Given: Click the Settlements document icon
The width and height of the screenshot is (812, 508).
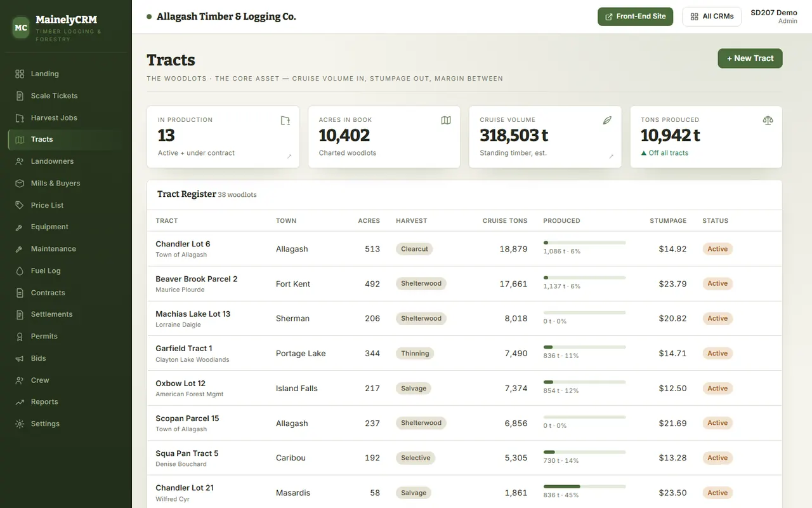Looking at the screenshot, I should 20,314.
